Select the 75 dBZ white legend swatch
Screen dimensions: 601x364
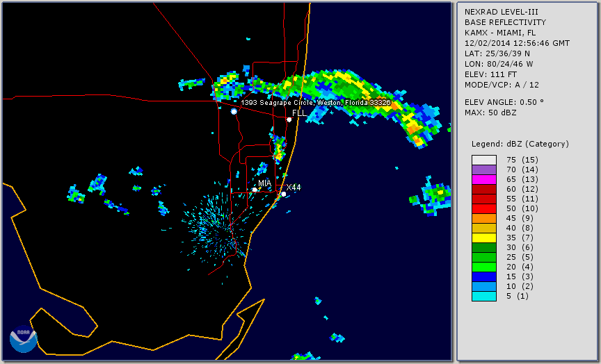pos(483,160)
